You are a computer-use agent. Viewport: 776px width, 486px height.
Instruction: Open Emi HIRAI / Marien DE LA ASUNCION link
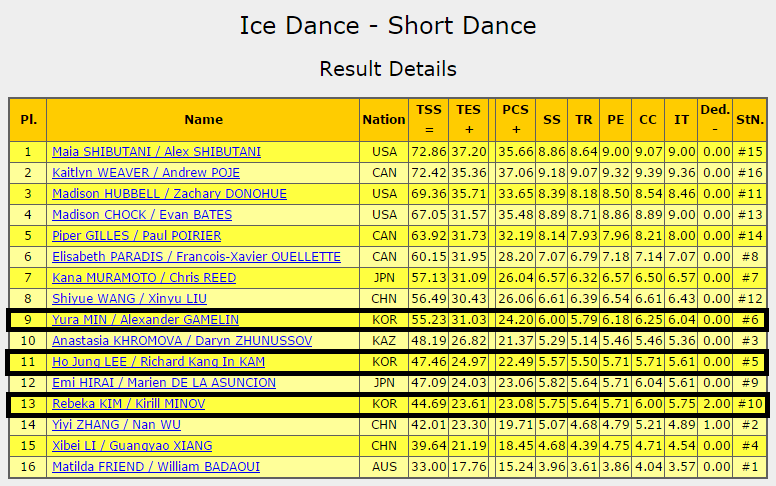click(x=164, y=383)
